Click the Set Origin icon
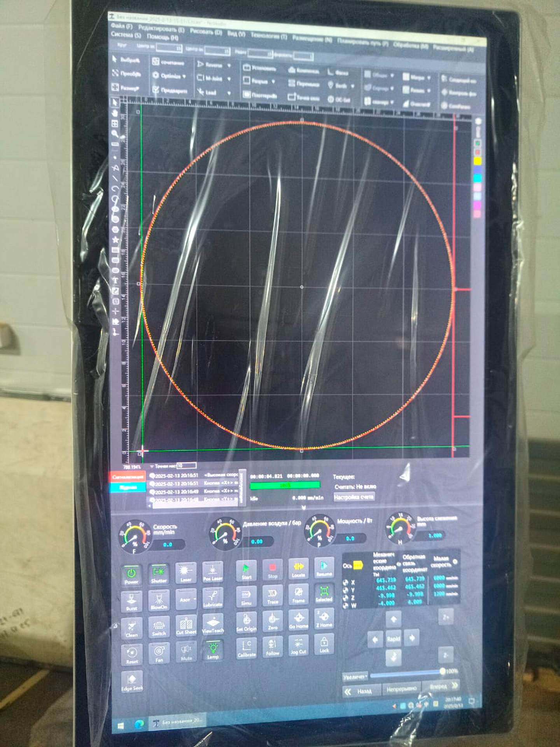The image size is (560, 747). (x=246, y=621)
